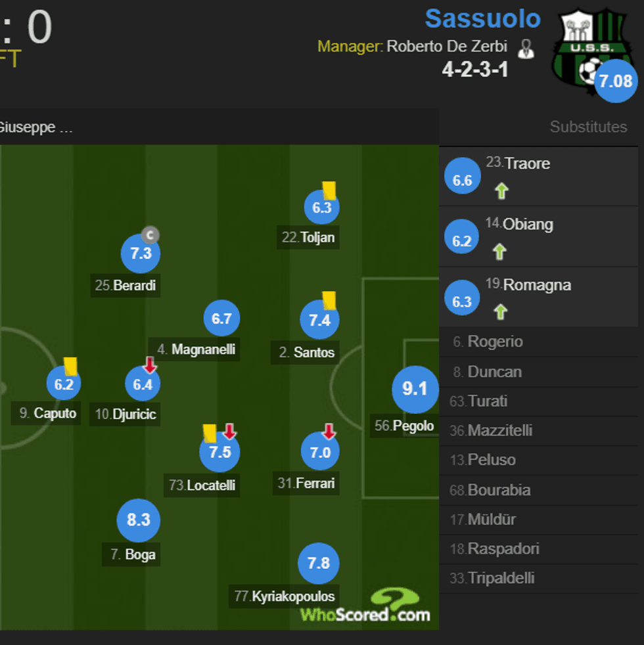Click the manager profile icon beside De Zerbi

coord(526,48)
